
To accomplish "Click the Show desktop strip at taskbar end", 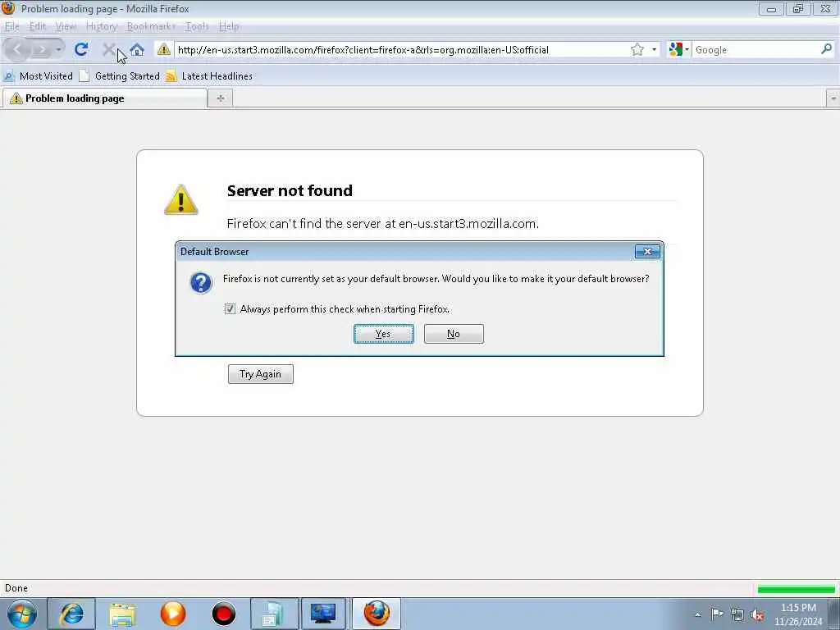I will (x=834, y=614).
